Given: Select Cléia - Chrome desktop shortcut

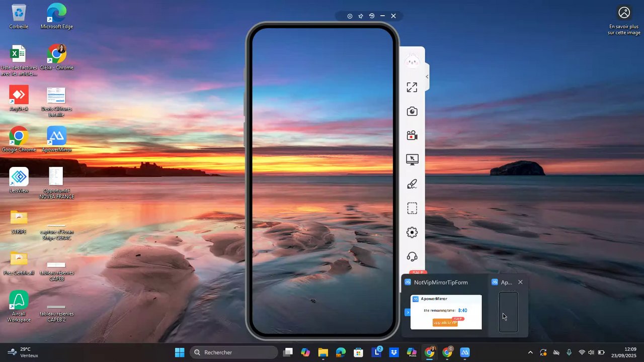Looking at the screenshot, I should click(x=56, y=57).
